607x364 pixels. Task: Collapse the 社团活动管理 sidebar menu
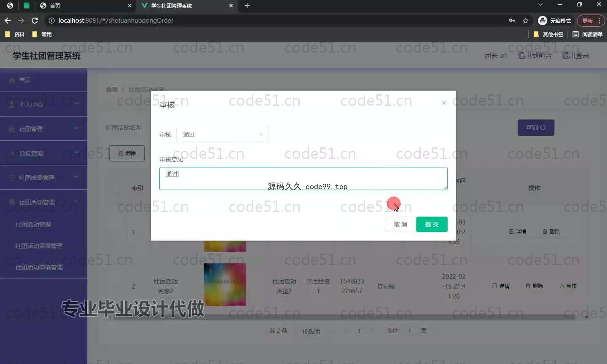(x=43, y=202)
